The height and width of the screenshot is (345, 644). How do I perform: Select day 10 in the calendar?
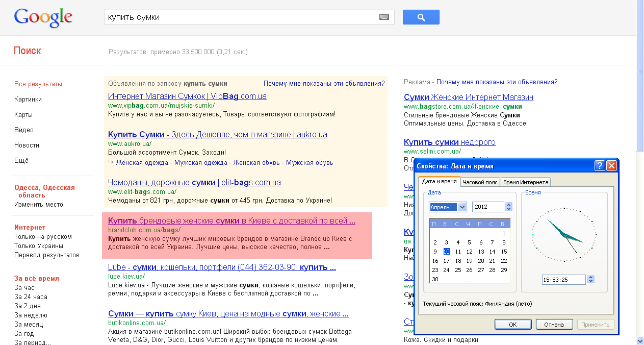pyautogui.click(x=446, y=252)
